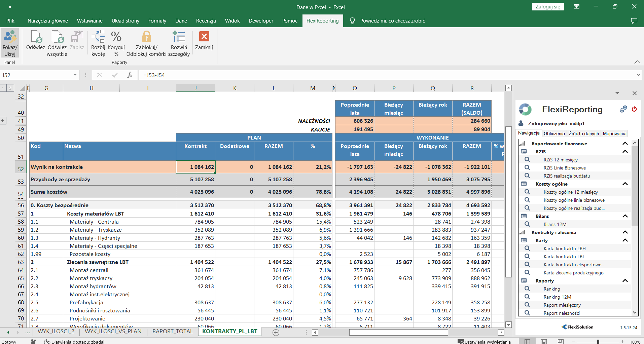Click Zablokuj/Odblokuj komórki padlock icon
The height and width of the screenshot is (344, 644).
pos(146,37)
